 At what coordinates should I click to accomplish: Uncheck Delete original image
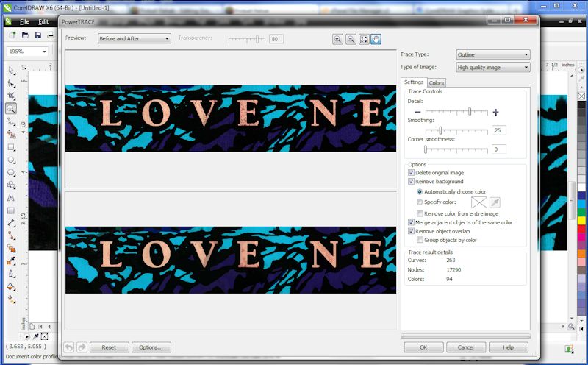click(x=411, y=173)
